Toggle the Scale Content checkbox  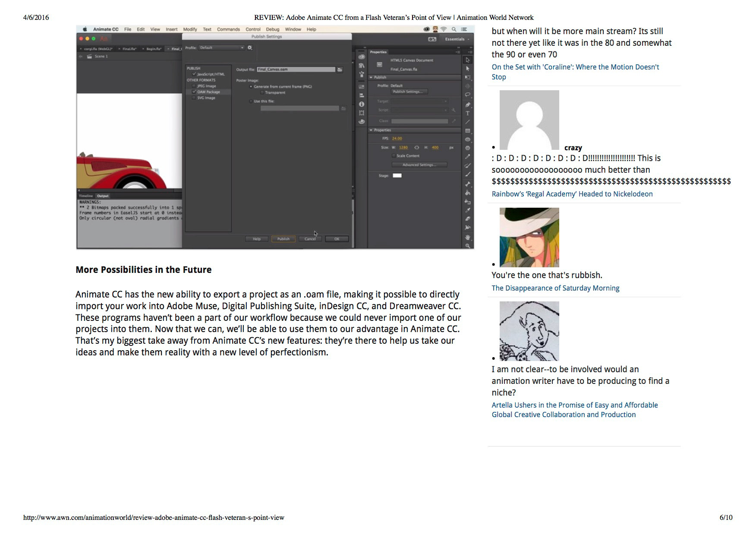point(394,156)
